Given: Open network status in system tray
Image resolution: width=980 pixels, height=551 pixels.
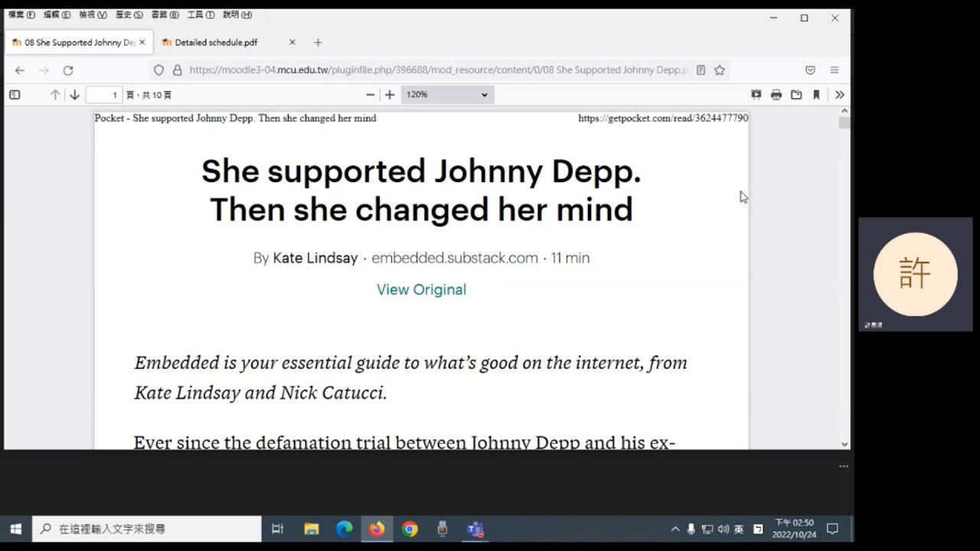Looking at the screenshot, I should coord(707,529).
